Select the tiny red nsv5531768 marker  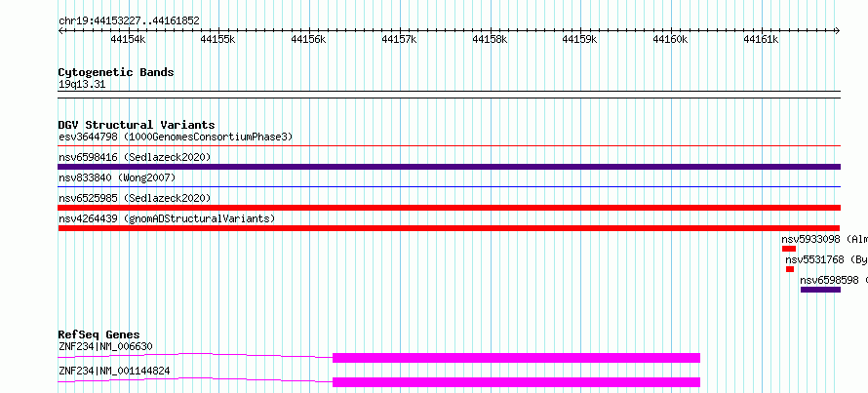(x=790, y=269)
